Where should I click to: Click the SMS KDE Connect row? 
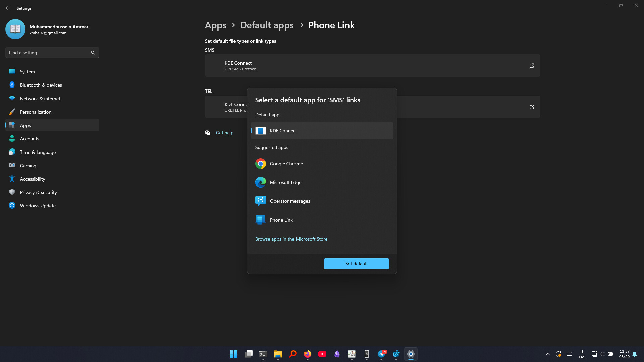tap(372, 66)
